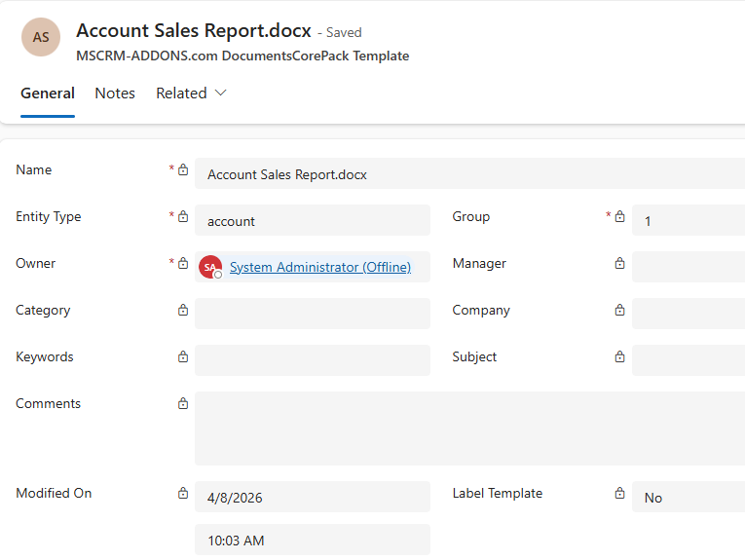Click the Entity Type field showing account

pos(312,220)
